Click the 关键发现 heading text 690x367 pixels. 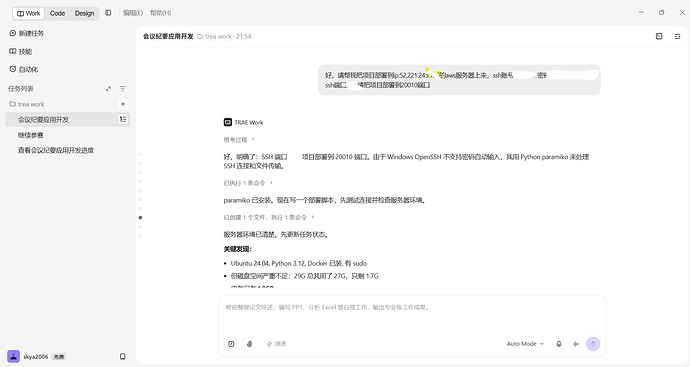tap(238, 249)
